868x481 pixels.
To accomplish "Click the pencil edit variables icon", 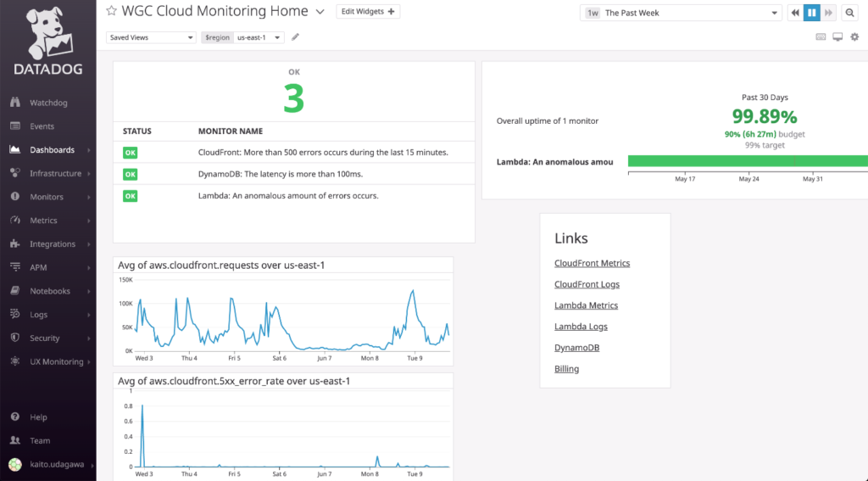I will [x=295, y=37].
